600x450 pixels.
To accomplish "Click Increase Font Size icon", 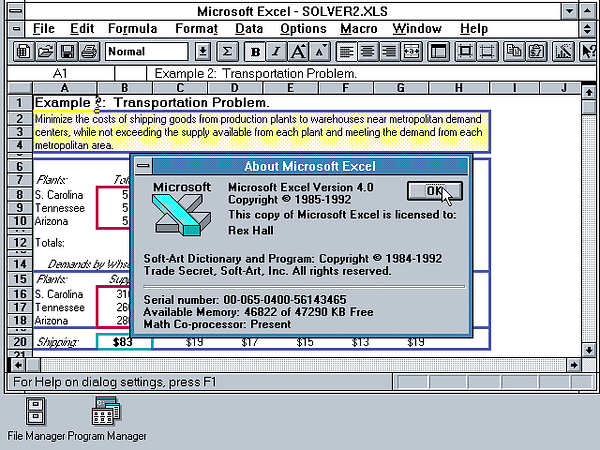I will click(298, 51).
